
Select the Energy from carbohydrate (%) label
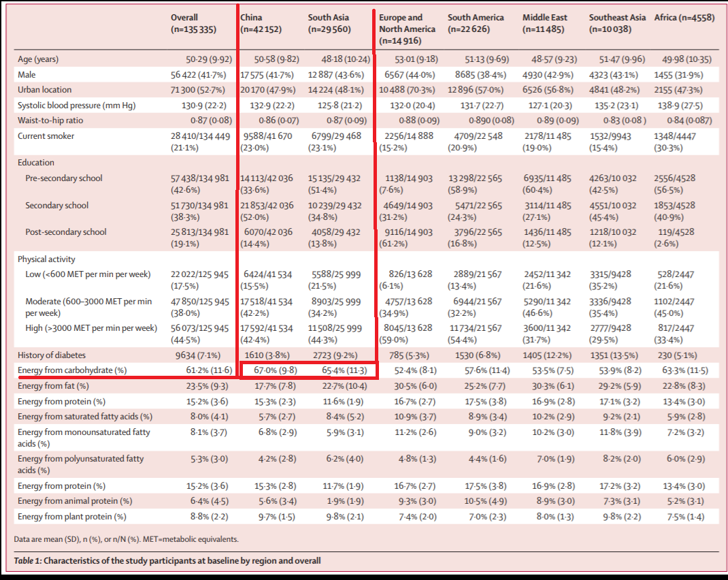pos(72,370)
